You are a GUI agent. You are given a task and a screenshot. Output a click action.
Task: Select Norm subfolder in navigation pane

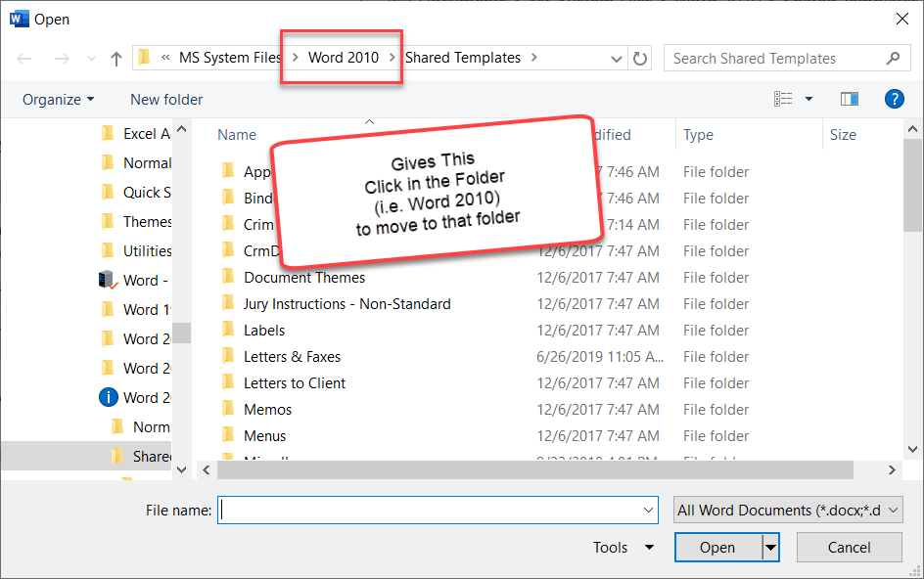(x=141, y=427)
